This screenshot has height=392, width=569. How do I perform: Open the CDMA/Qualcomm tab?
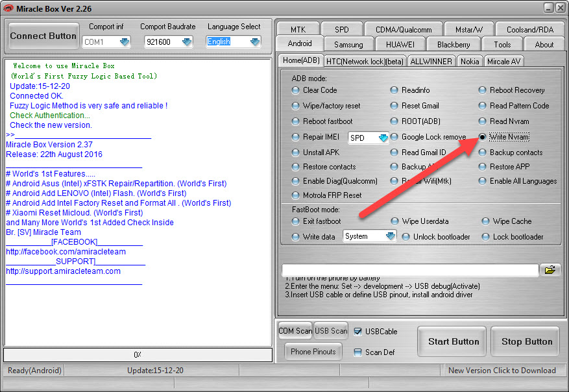coord(404,29)
